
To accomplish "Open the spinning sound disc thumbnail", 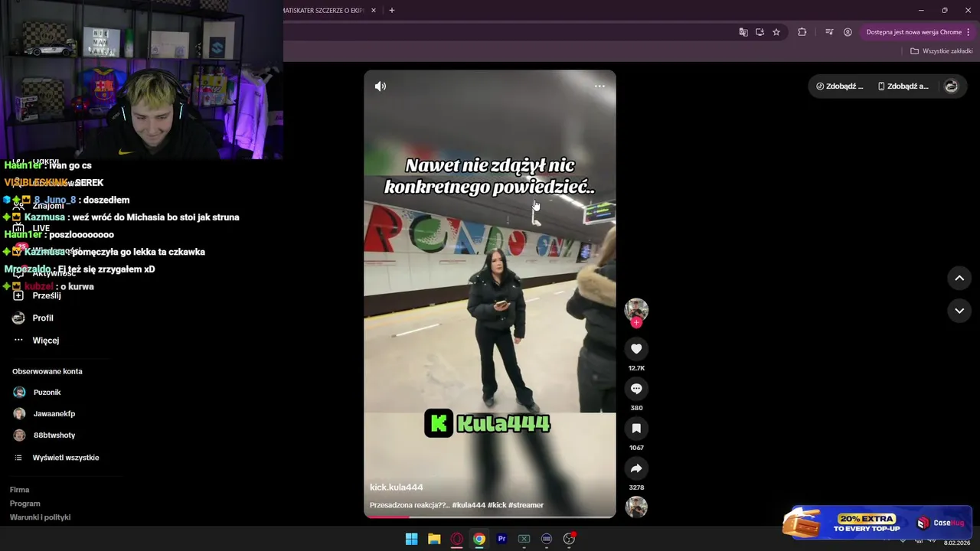I will (x=636, y=507).
